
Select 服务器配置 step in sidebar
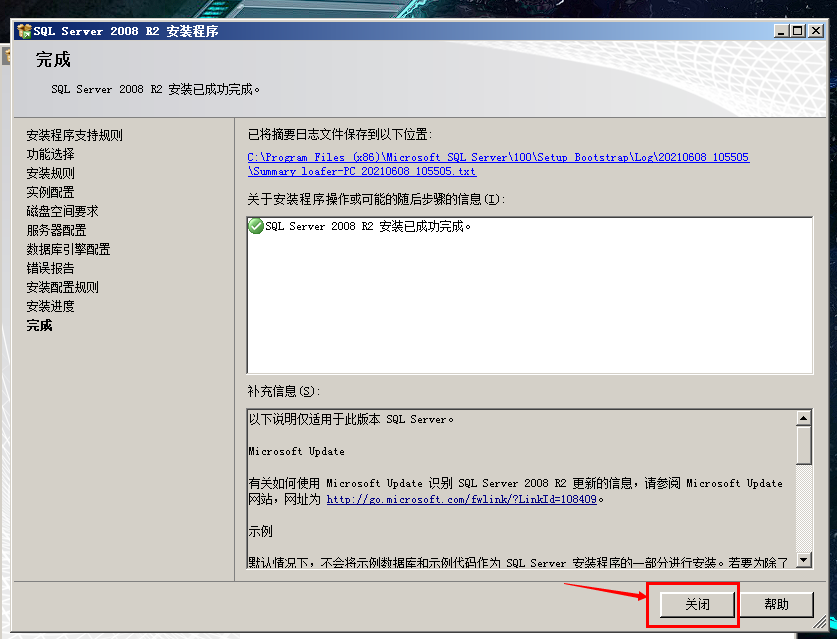(56, 230)
